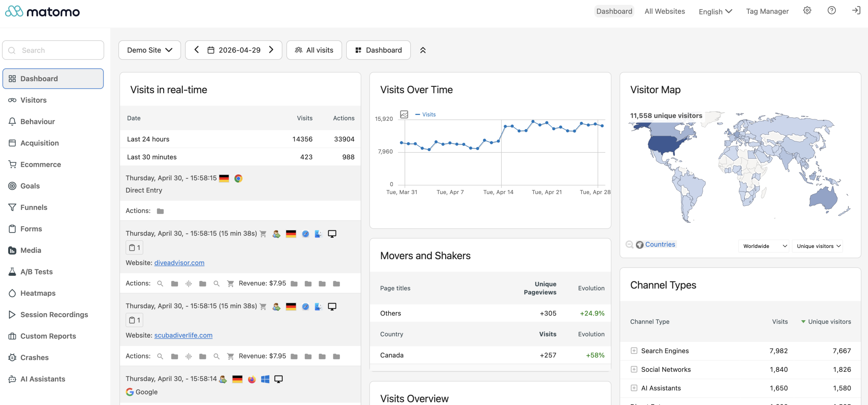
Task: Click the folder action icon under Direct Entry visit
Action: tap(160, 211)
